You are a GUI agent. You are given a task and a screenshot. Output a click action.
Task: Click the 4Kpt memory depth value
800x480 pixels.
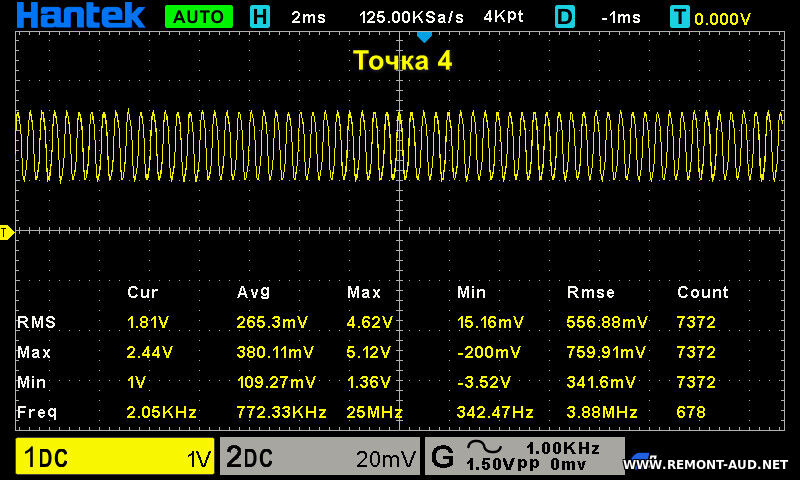(503, 17)
